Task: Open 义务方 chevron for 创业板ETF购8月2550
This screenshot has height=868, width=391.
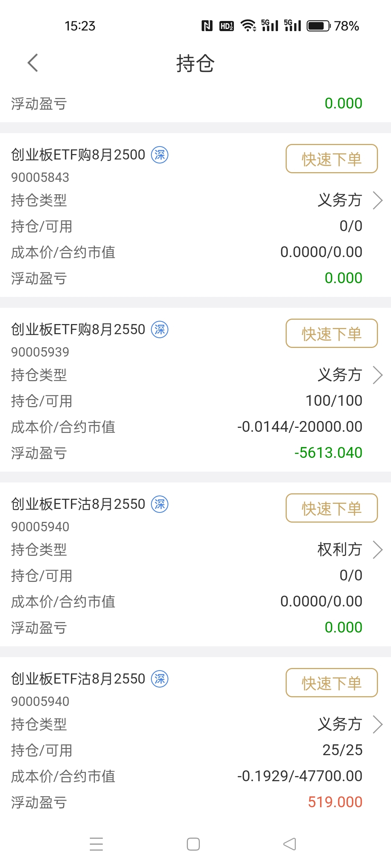Action: (378, 375)
